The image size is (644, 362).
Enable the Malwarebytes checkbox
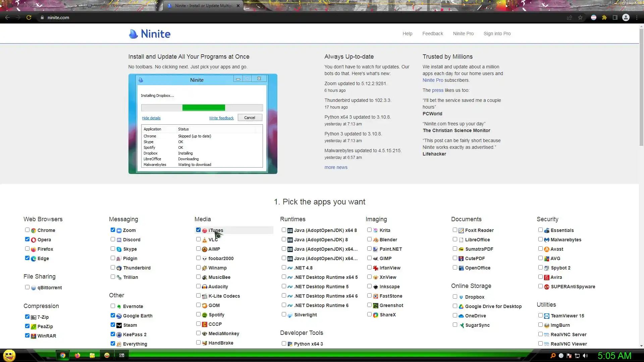pos(540,239)
